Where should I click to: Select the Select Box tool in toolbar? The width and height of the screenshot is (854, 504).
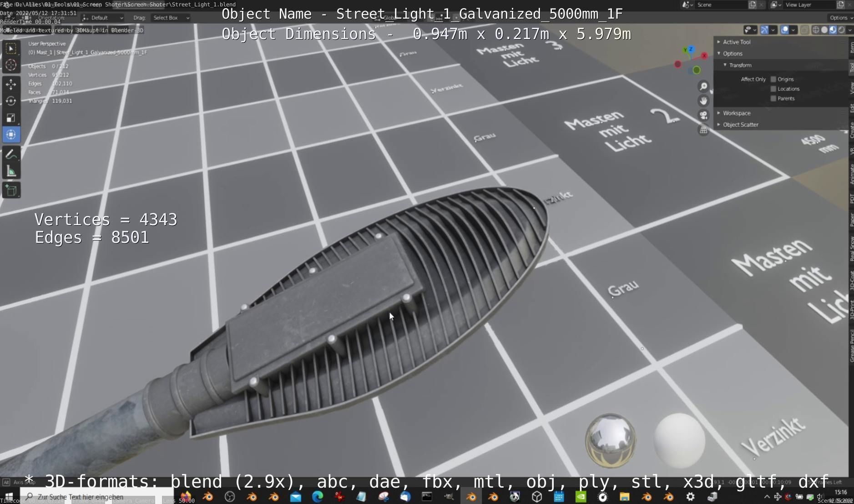click(x=11, y=48)
